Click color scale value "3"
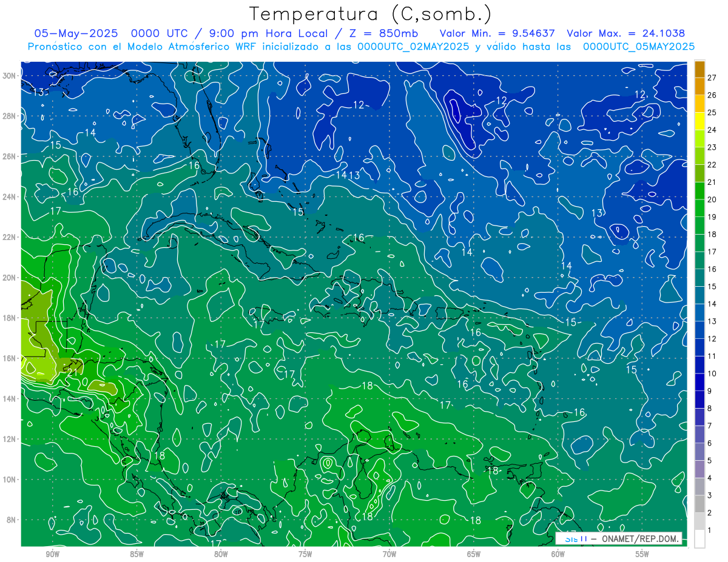The height and width of the screenshot is (562, 728). tap(710, 495)
